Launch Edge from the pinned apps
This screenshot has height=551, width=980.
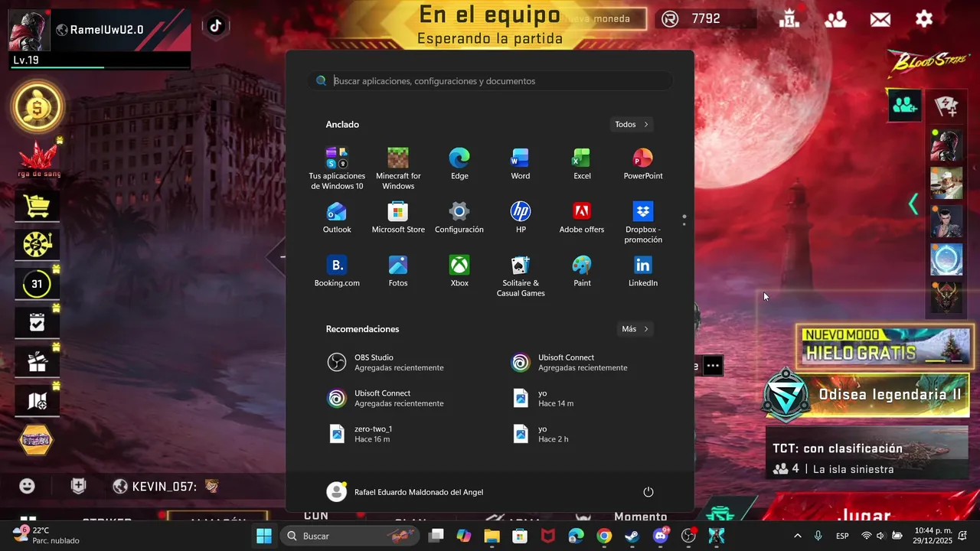pos(459,164)
